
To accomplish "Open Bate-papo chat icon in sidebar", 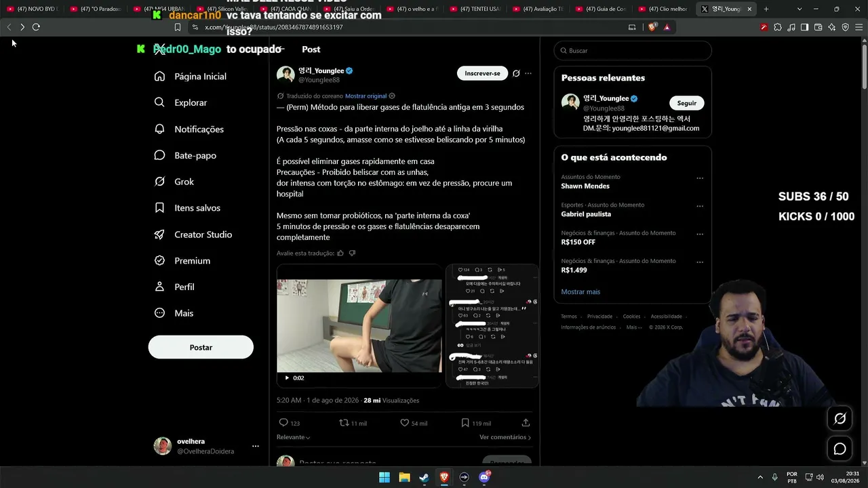I will (159, 155).
